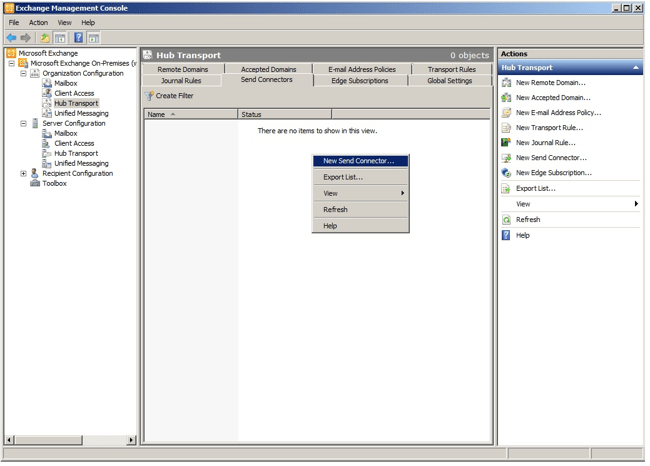Click the New Remote Domain action icon
Image resolution: width=650 pixels, height=466 pixels.
(x=506, y=83)
